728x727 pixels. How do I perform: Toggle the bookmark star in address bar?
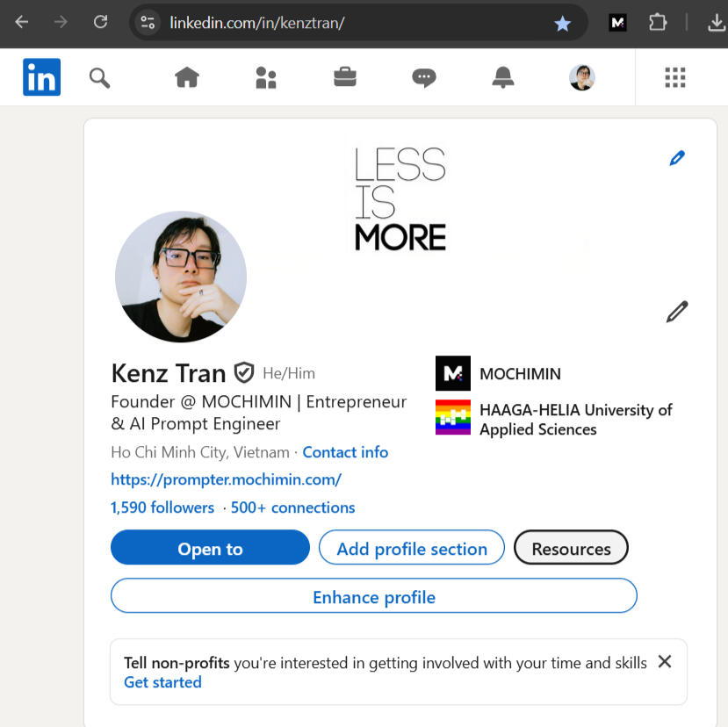tap(562, 24)
